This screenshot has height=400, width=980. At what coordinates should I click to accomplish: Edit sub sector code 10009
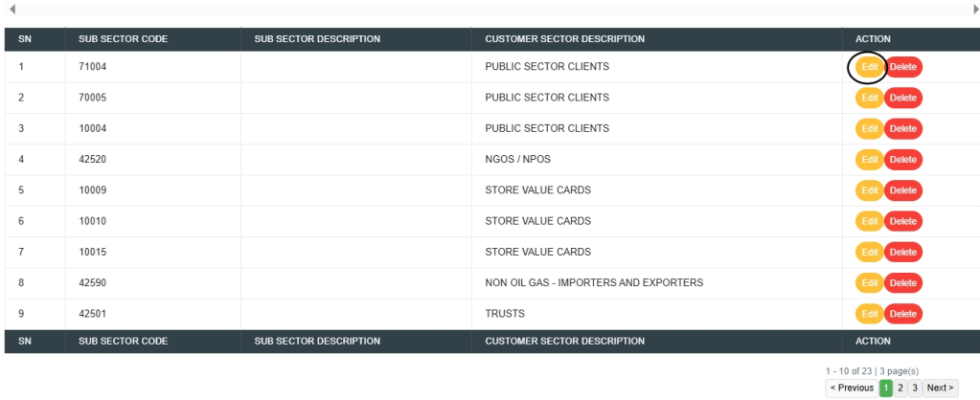869,190
